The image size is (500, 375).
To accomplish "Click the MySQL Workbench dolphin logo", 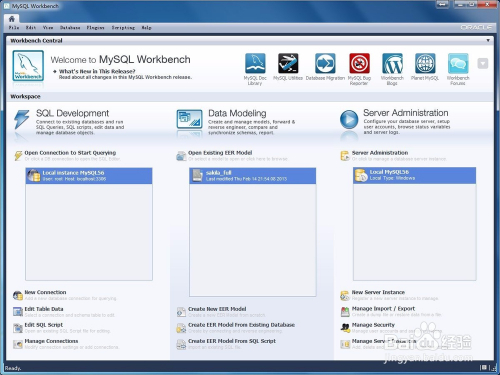I will (28, 66).
